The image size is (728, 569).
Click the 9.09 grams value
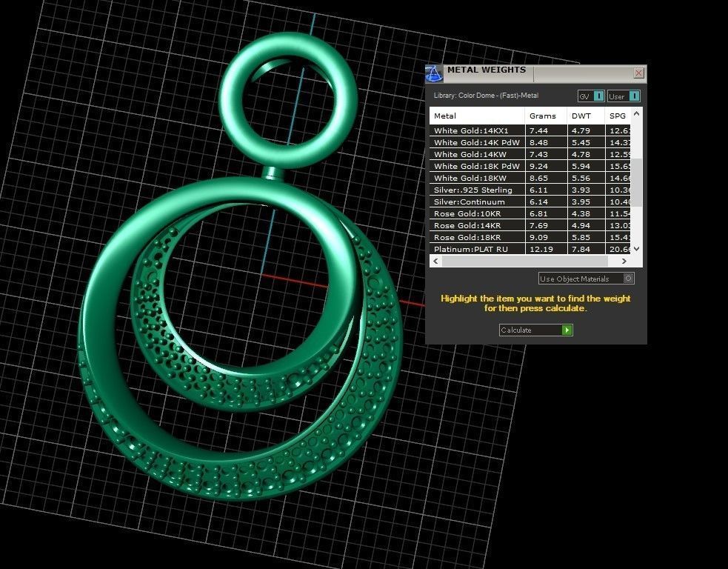coord(538,237)
